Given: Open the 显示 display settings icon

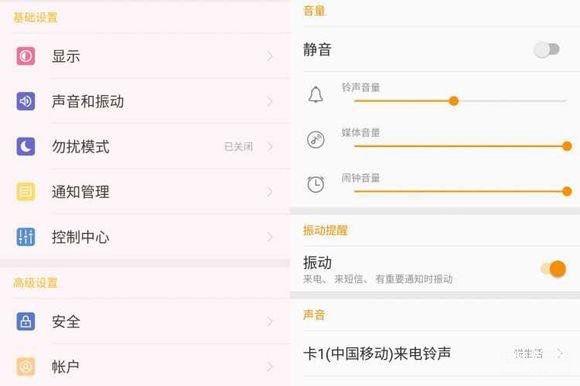Looking at the screenshot, I should (x=26, y=56).
